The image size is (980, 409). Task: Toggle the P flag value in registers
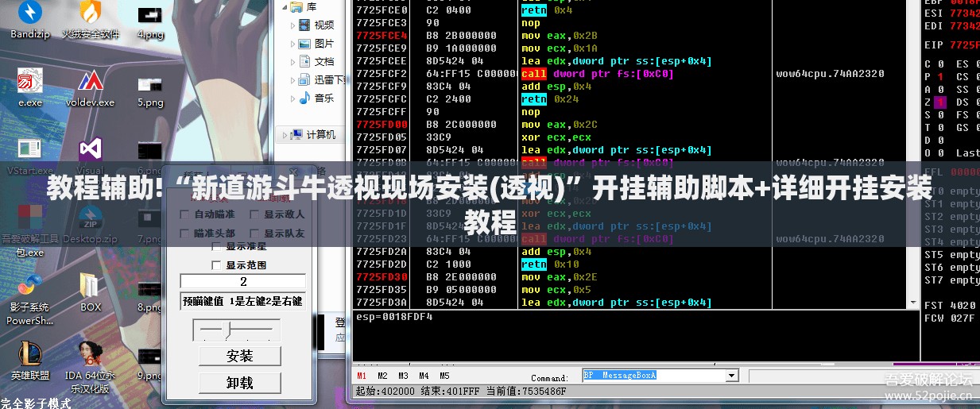pos(941,77)
